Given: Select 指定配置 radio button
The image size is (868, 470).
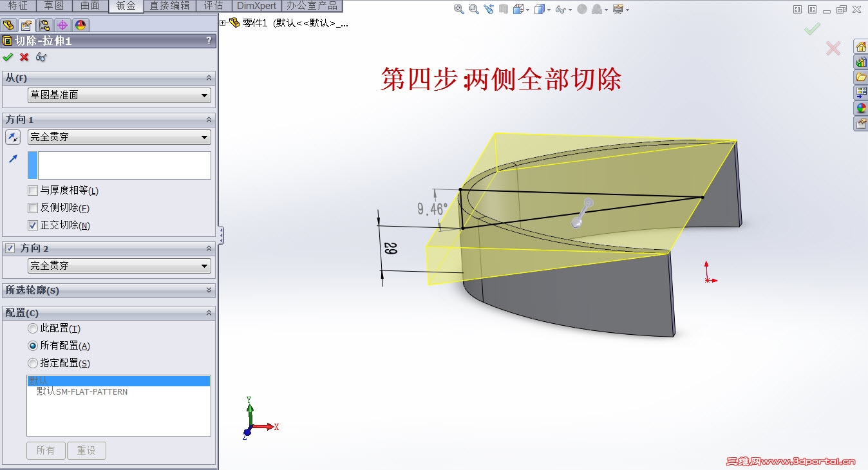Looking at the screenshot, I should coord(33,363).
